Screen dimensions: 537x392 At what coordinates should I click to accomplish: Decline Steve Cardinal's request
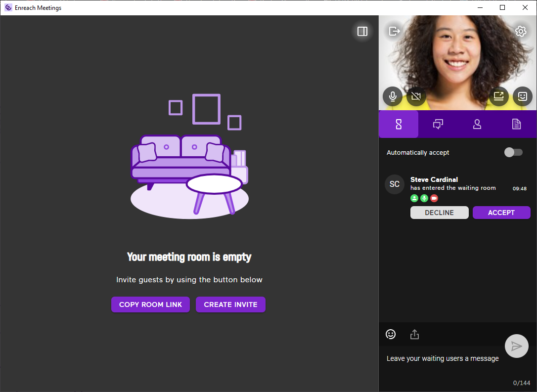tap(439, 213)
